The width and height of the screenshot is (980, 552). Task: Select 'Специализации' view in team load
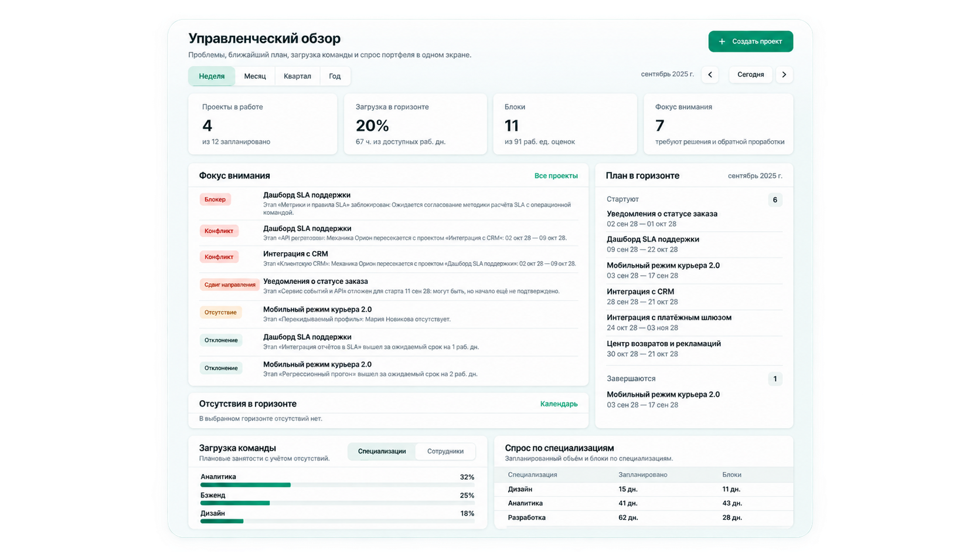[382, 451]
